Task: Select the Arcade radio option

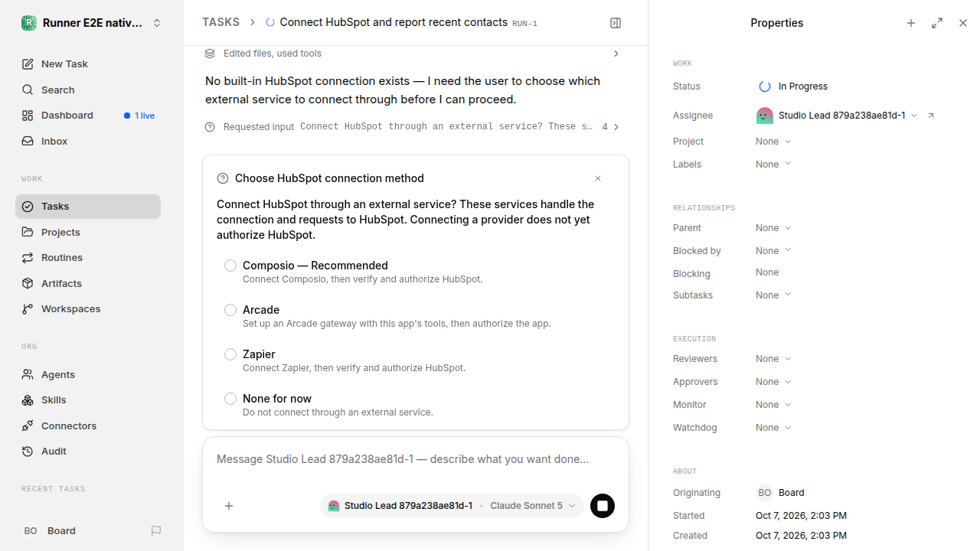Action: tap(230, 310)
